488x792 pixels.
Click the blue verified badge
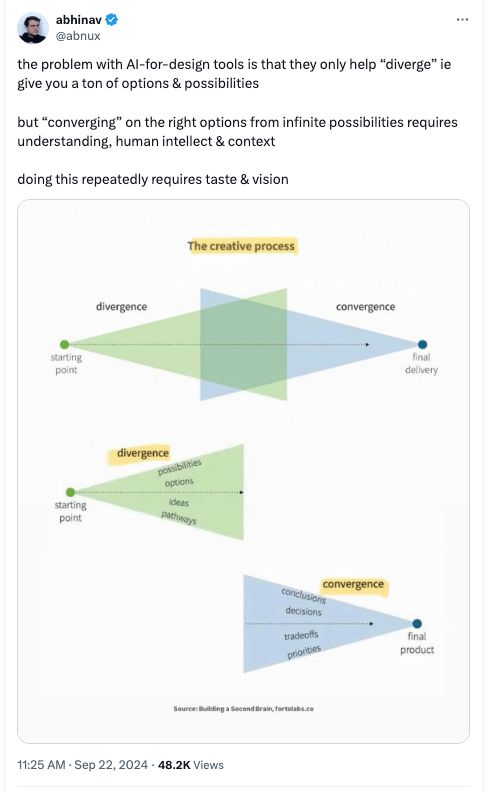112,20
